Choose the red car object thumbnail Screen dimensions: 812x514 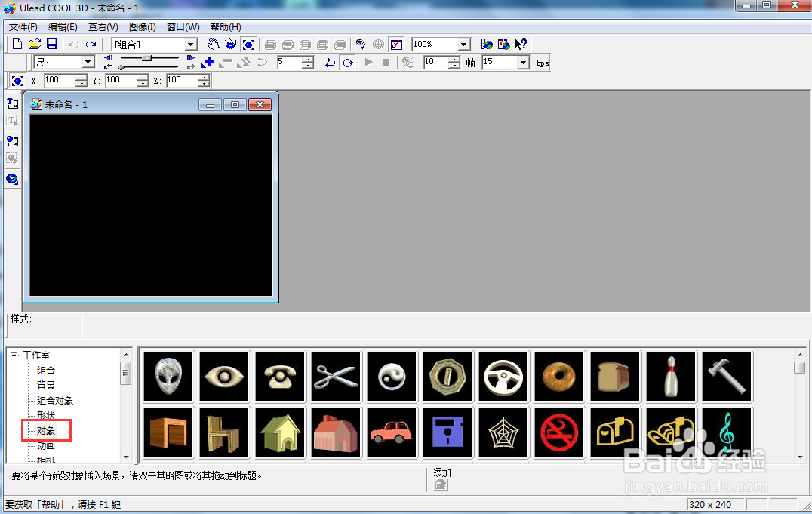[392, 432]
